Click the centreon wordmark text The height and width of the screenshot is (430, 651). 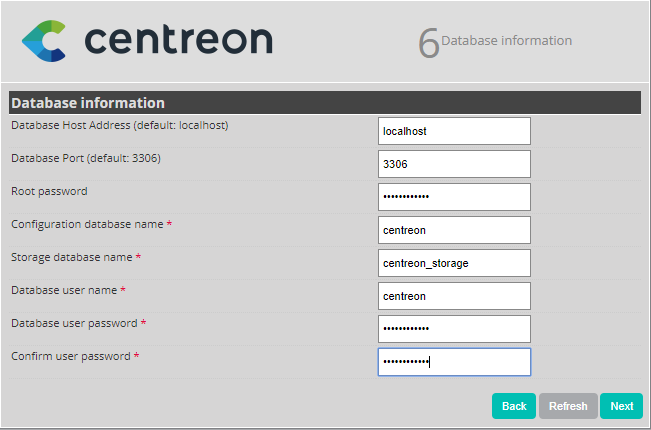click(179, 40)
